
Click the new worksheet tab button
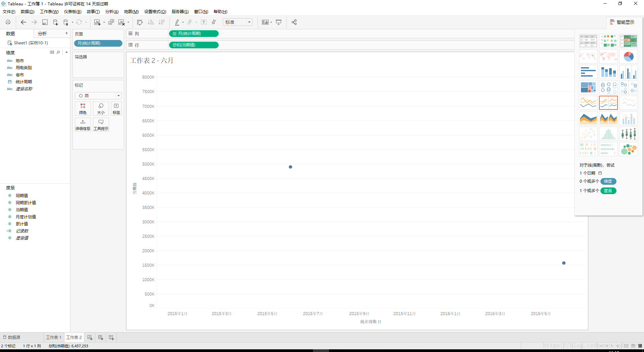click(x=90, y=337)
